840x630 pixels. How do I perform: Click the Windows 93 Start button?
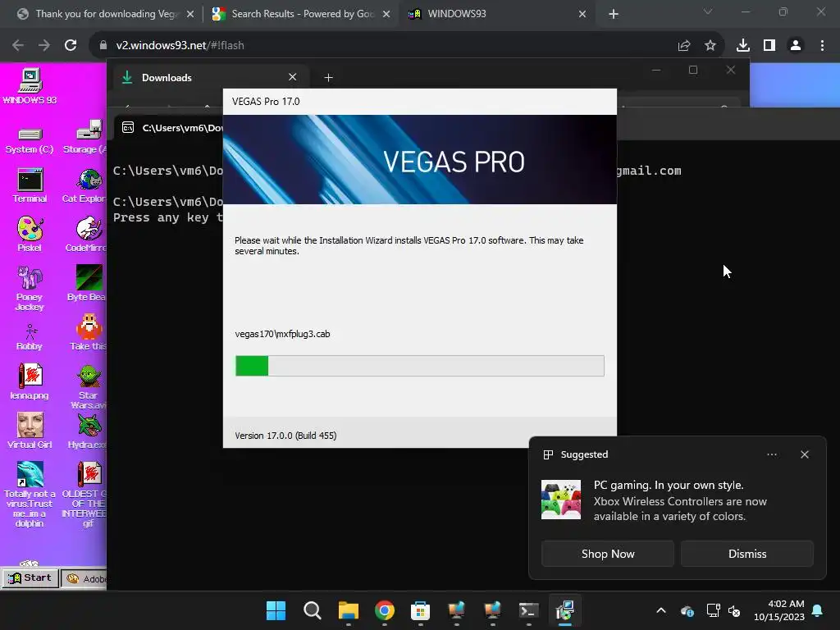click(x=30, y=578)
